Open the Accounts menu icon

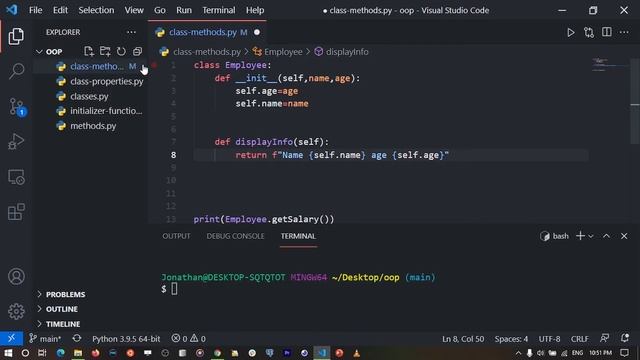tap(16, 276)
